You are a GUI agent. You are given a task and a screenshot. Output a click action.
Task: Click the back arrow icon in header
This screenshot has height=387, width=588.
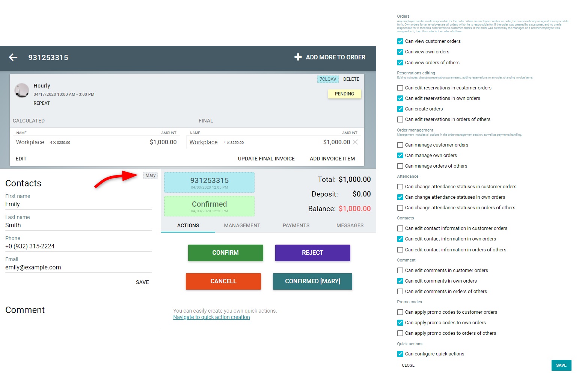pos(13,57)
